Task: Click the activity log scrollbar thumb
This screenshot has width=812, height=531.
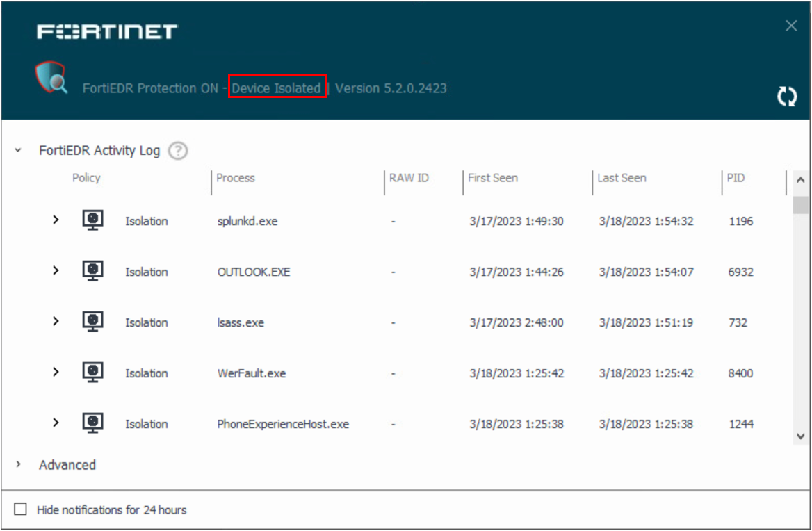Action: [801, 205]
